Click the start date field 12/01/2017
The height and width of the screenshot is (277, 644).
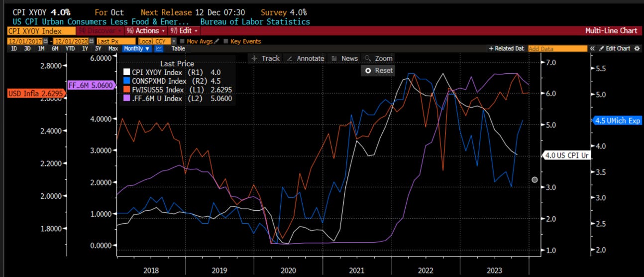point(25,41)
